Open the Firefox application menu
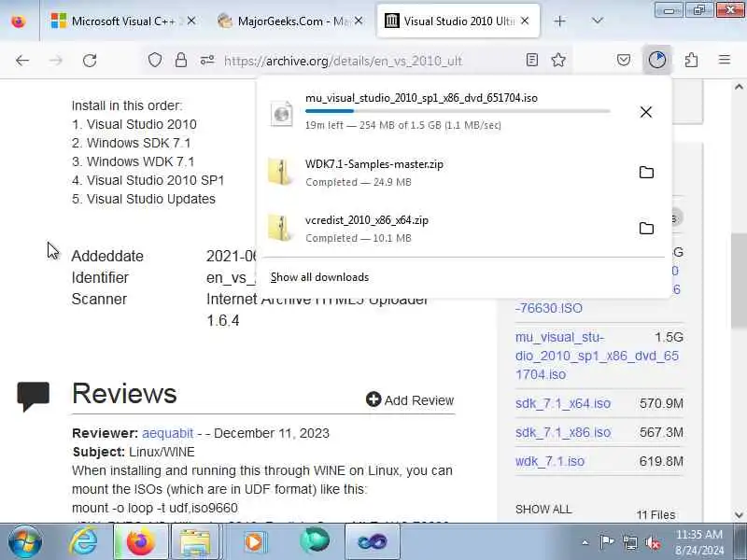The width and height of the screenshot is (747, 560). [725, 60]
